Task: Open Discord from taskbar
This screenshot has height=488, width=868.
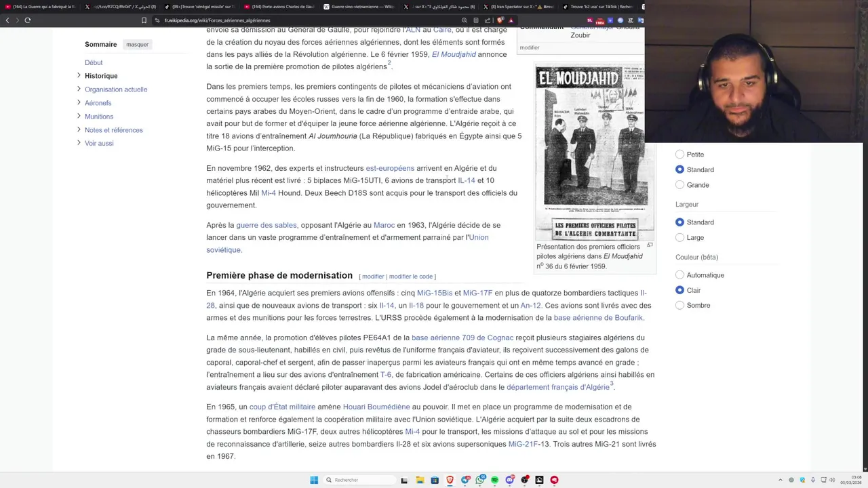Action: tap(510, 480)
